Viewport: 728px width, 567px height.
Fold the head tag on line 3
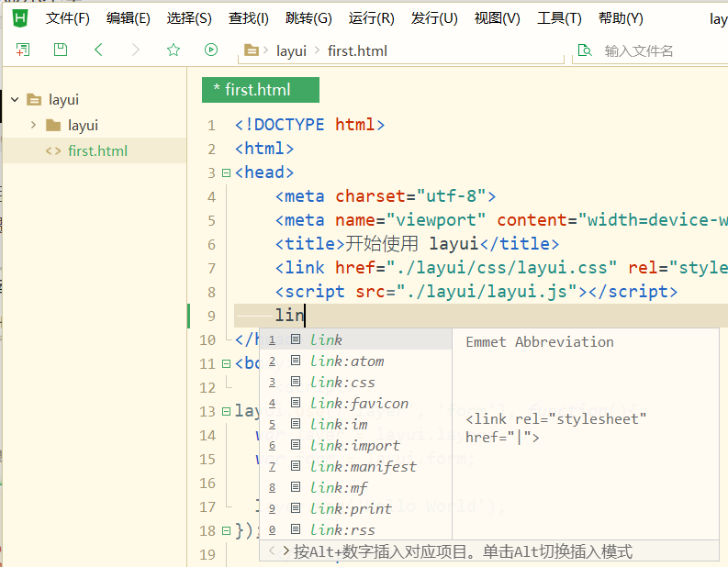point(226,173)
